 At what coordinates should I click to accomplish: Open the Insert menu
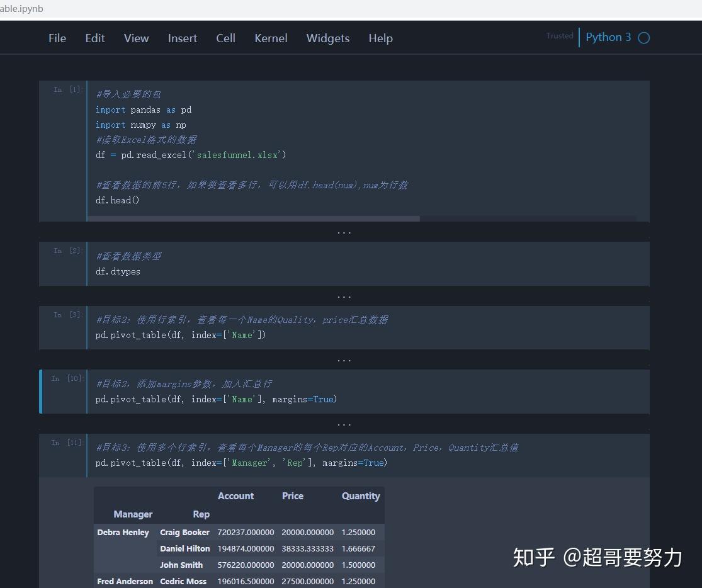tap(182, 38)
